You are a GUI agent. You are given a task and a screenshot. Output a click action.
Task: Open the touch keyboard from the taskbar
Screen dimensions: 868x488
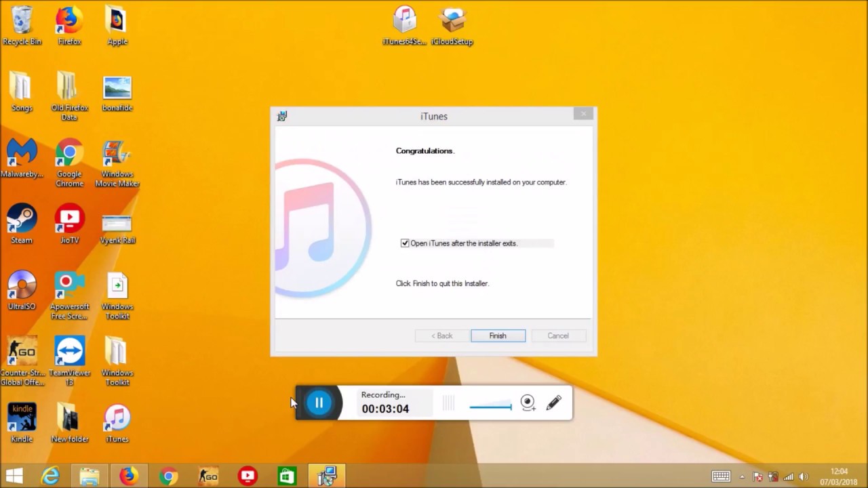pos(720,476)
